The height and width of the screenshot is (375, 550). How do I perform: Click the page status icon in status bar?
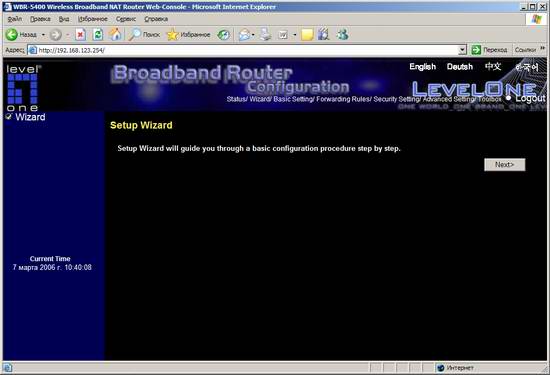(x=8, y=368)
